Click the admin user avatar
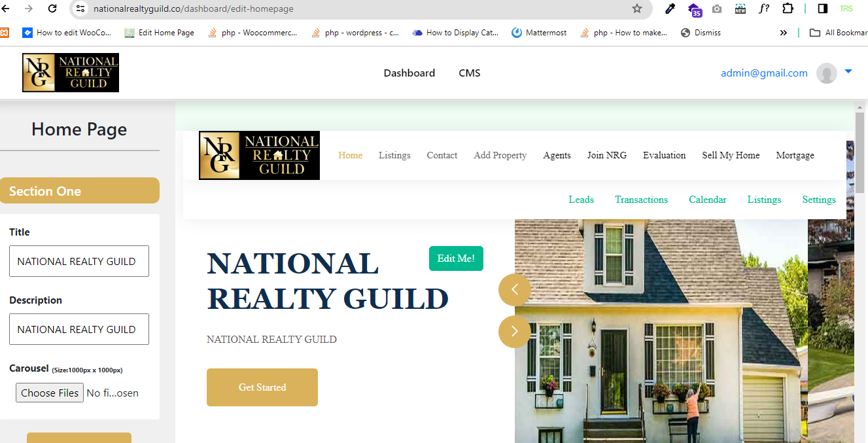 (x=827, y=73)
